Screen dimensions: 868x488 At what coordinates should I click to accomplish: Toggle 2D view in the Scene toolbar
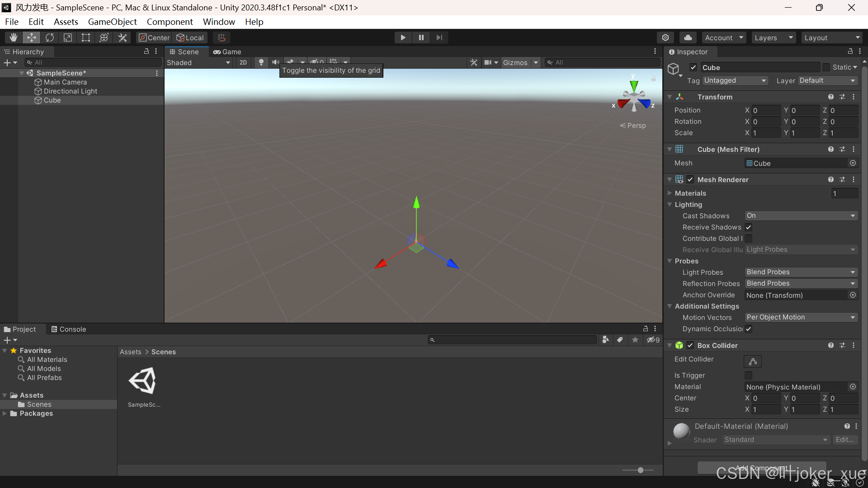(x=243, y=62)
